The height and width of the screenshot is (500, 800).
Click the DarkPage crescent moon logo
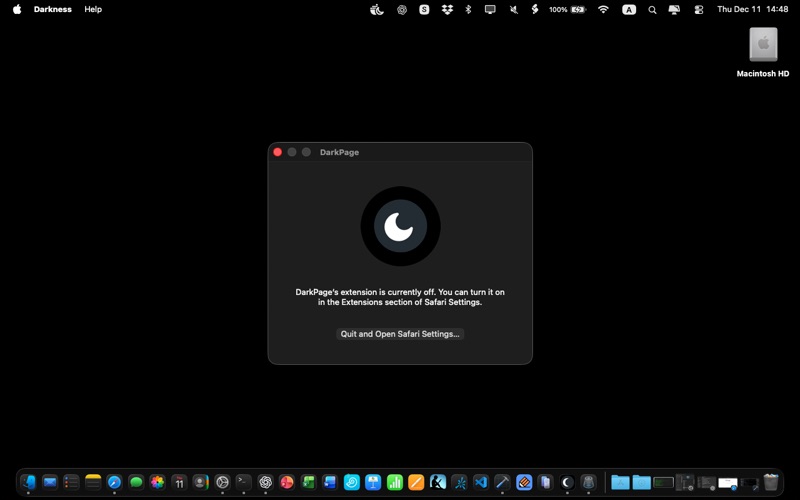[401, 226]
